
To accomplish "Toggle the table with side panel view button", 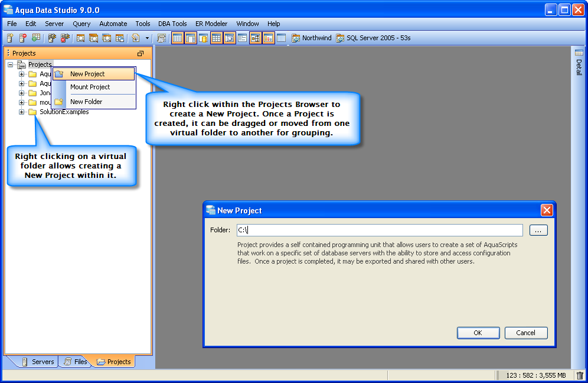I will click(x=191, y=38).
